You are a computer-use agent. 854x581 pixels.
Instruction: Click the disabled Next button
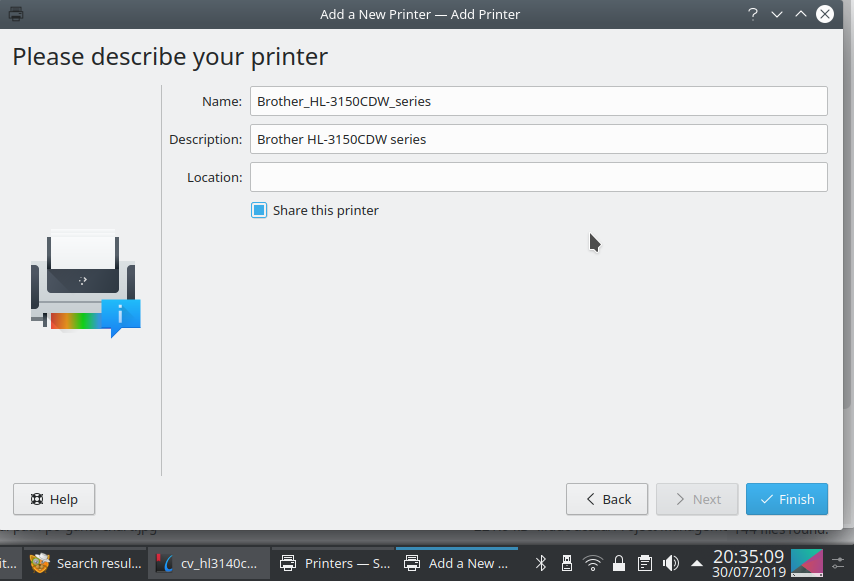pyautogui.click(x=697, y=499)
